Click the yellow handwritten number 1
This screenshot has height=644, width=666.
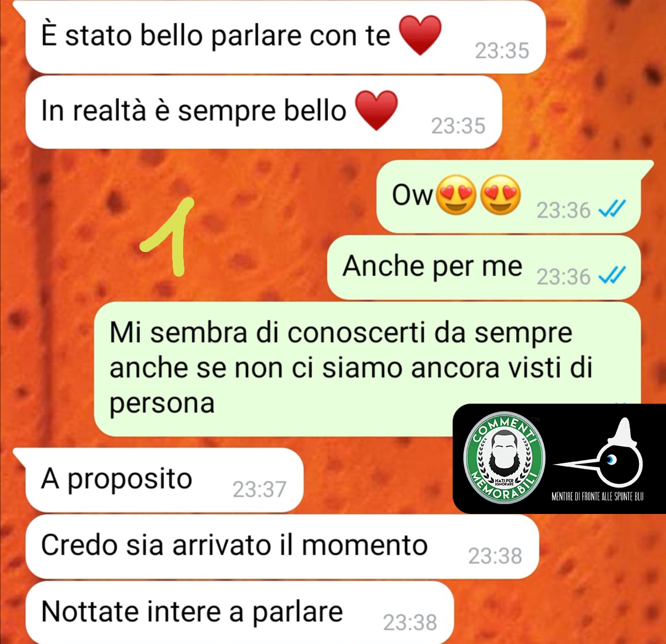(168, 237)
